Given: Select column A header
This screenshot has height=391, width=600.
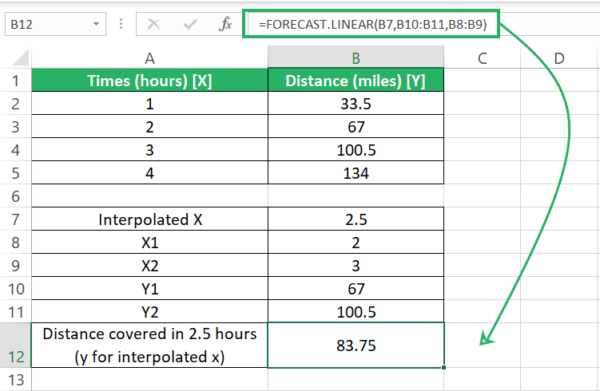Looking at the screenshot, I should coord(150,58).
